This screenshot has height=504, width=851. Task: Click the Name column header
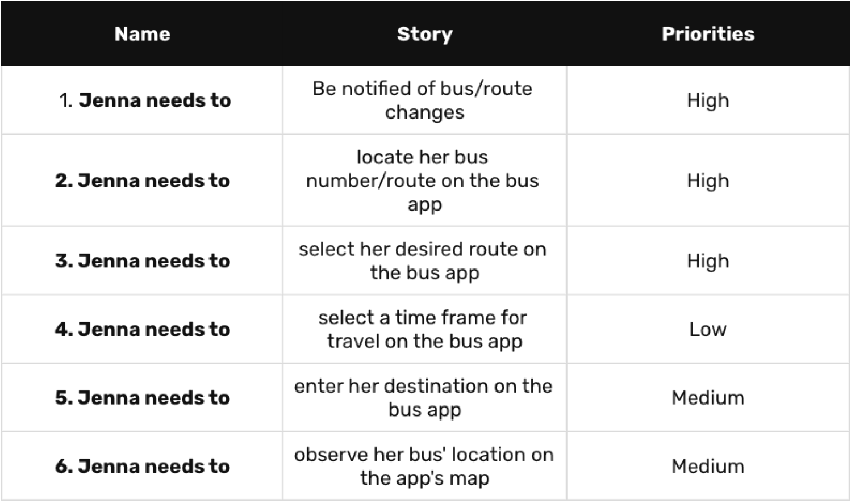[x=142, y=34]
